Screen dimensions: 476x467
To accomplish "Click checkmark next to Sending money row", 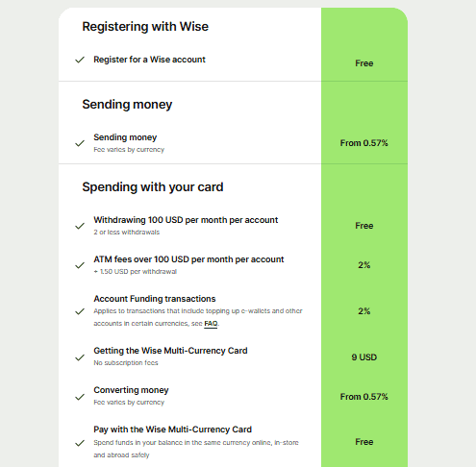I will 80,143.
